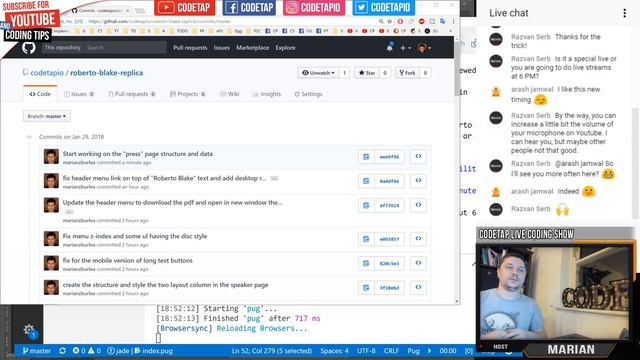Open errors and warnings count in status bar

(x=86, y=351)
